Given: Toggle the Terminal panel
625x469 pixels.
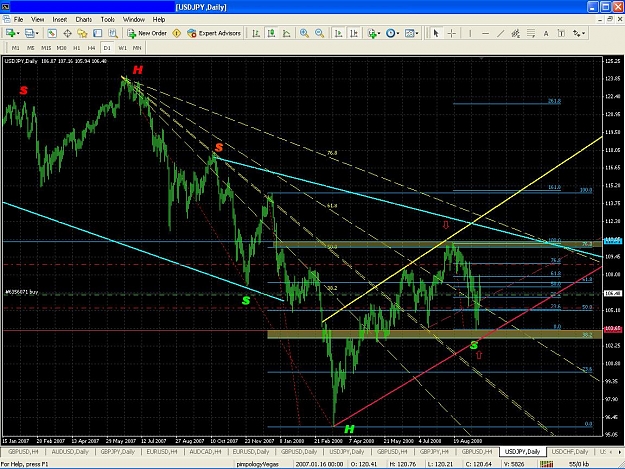Looking at the screenshot, I should (x=98, y=33).
